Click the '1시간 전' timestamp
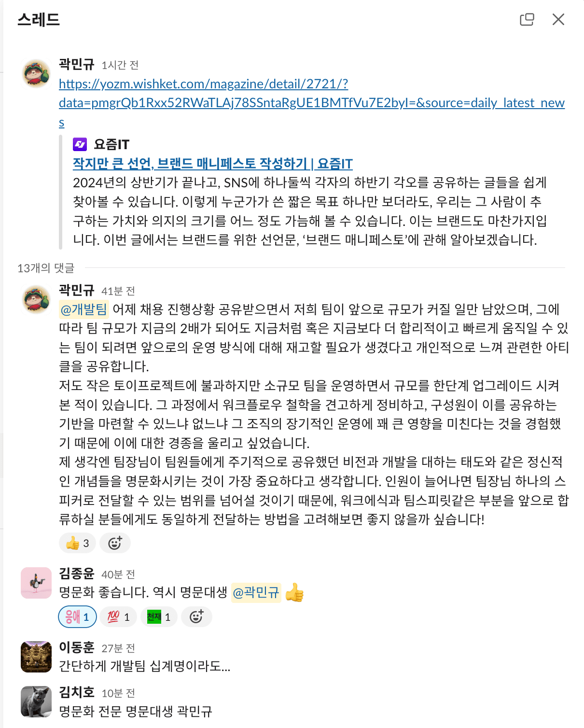The image size is (584, 728). coord(120,65)
